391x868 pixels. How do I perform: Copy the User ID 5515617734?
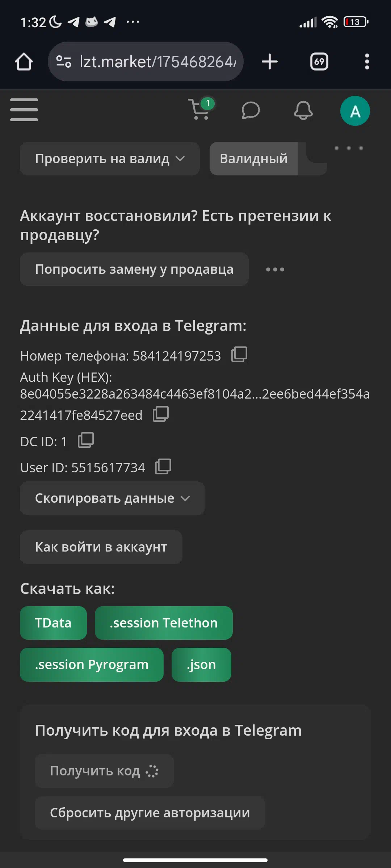tap(163, 466)
